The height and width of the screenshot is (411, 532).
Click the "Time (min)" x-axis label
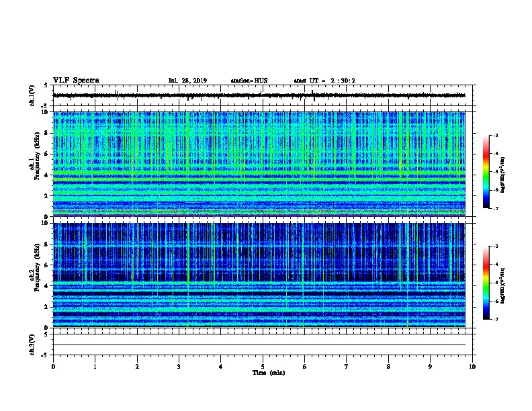pos(269,373)
